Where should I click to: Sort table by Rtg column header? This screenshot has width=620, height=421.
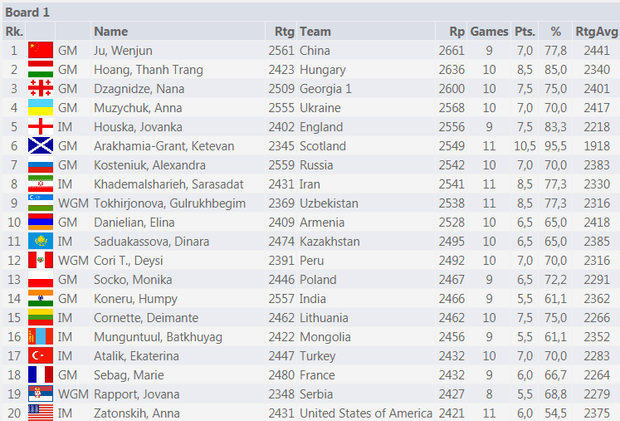[x=282, y=32]
